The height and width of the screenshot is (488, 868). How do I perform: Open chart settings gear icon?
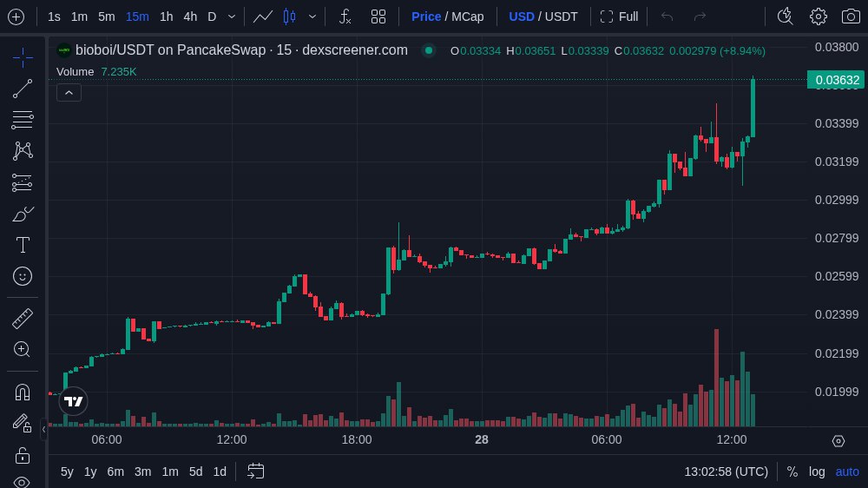(818, 16)
